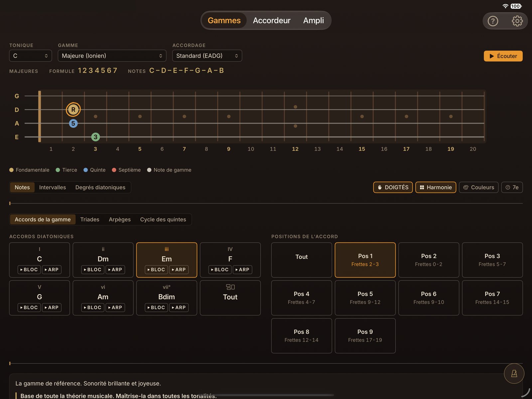The width and height of the screenshot is (532, 399).
Task: Select Degrés diatoniques display mode
Action: coord(100,187)
